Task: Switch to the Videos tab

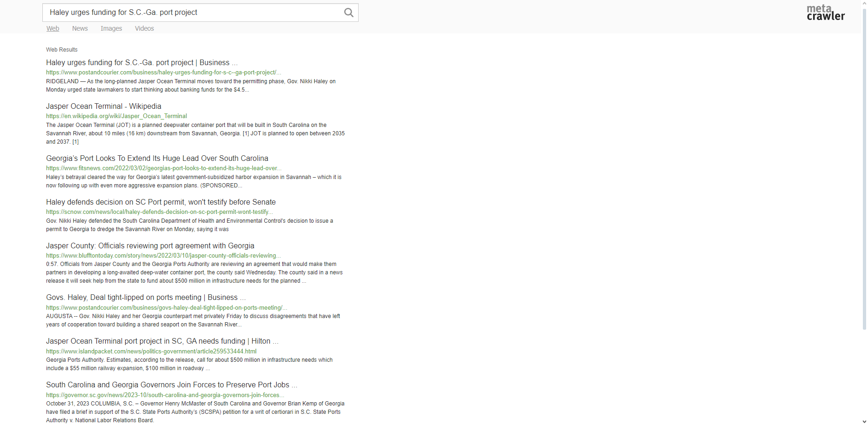Action: tap(144, 28)
